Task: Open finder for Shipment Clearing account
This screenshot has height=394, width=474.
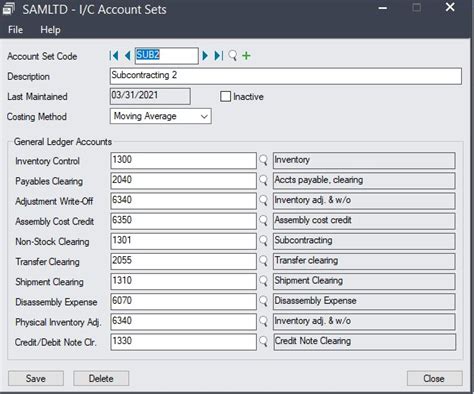Action: (x=263, y=281)
